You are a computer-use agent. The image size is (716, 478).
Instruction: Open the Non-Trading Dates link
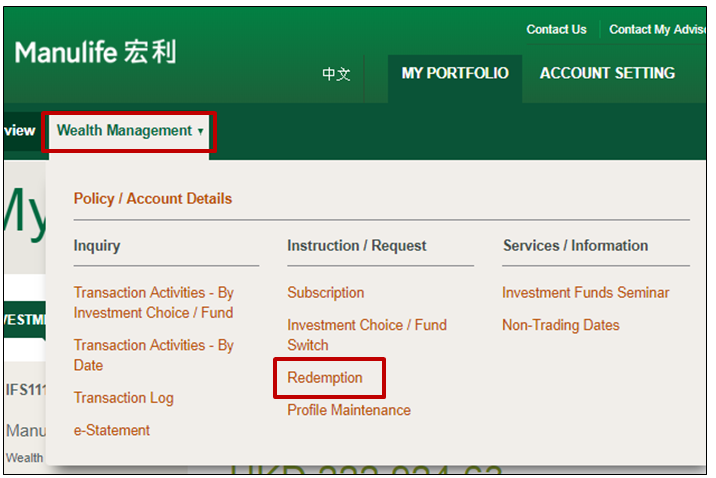tap(561, 325)
